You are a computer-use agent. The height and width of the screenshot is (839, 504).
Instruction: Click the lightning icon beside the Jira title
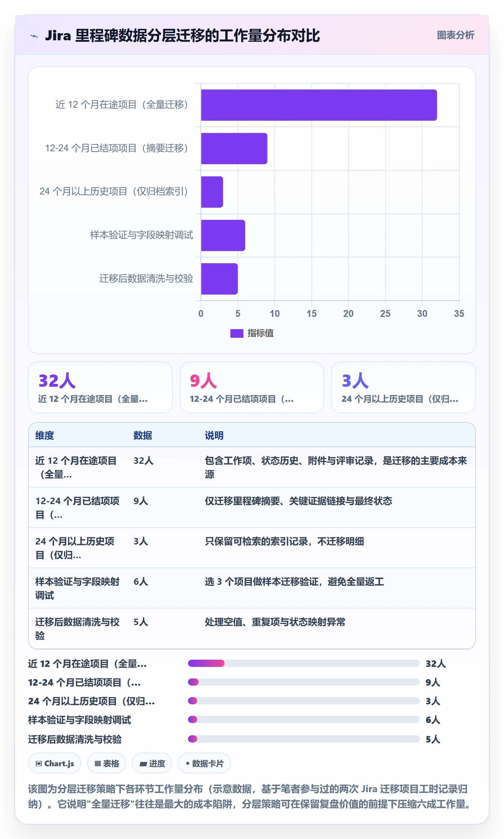click(34, 36)
